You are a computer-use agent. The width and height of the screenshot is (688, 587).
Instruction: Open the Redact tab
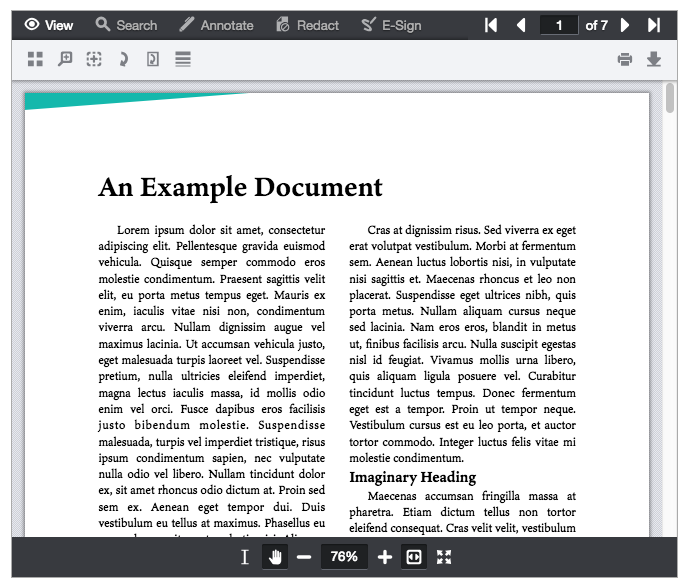point(307,25)
